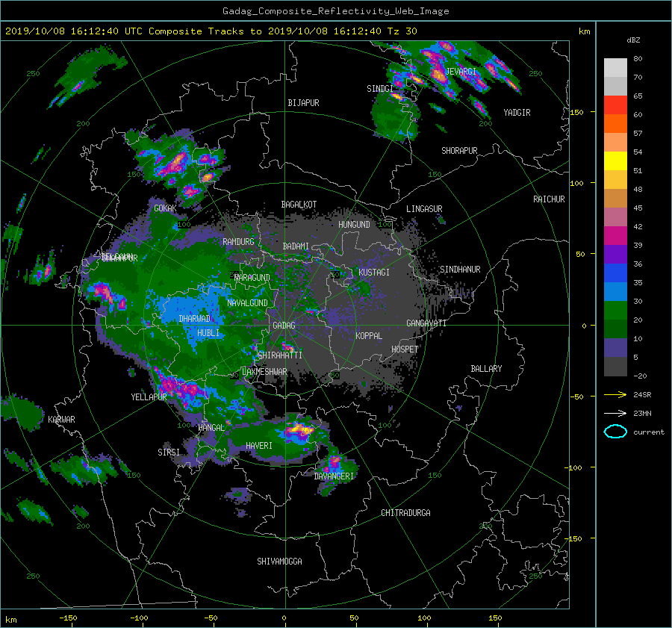Click the BADAMI city label
The height and width of the screenshot is (628, 672).
tap(296, 246)
